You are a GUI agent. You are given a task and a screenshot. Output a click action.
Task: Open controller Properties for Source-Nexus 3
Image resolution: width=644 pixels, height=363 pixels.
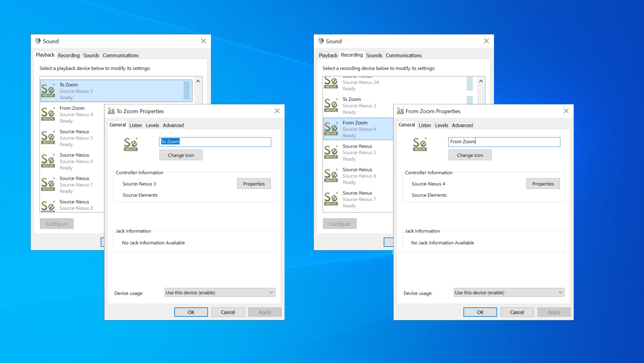pos(254,184)
